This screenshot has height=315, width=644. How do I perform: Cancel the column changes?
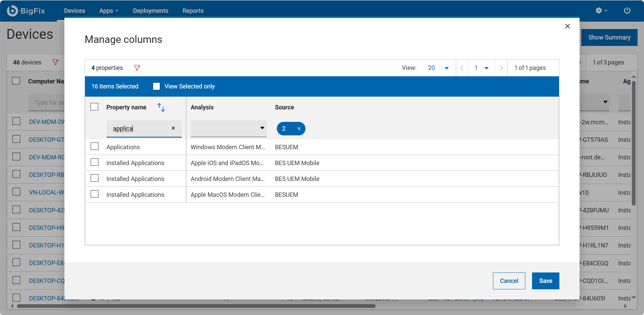[509, 281]
